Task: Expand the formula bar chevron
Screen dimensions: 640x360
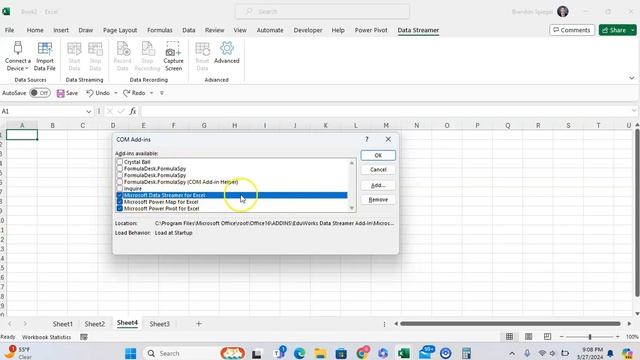Action: [633, 111]
